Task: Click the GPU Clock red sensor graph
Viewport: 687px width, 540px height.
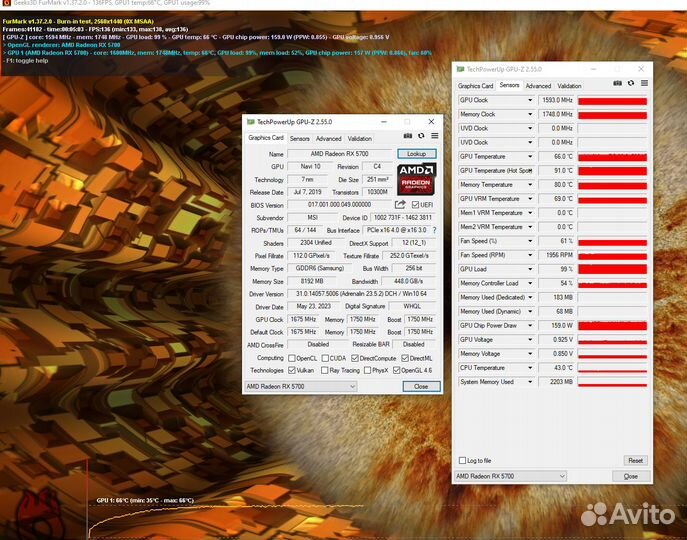Action: click(612, 100)
